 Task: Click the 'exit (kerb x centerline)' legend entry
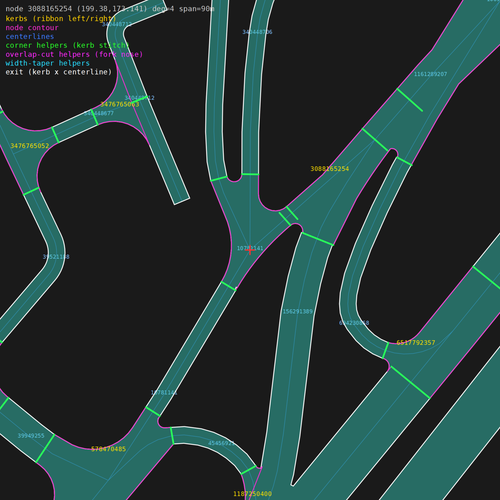click(59, 72)
